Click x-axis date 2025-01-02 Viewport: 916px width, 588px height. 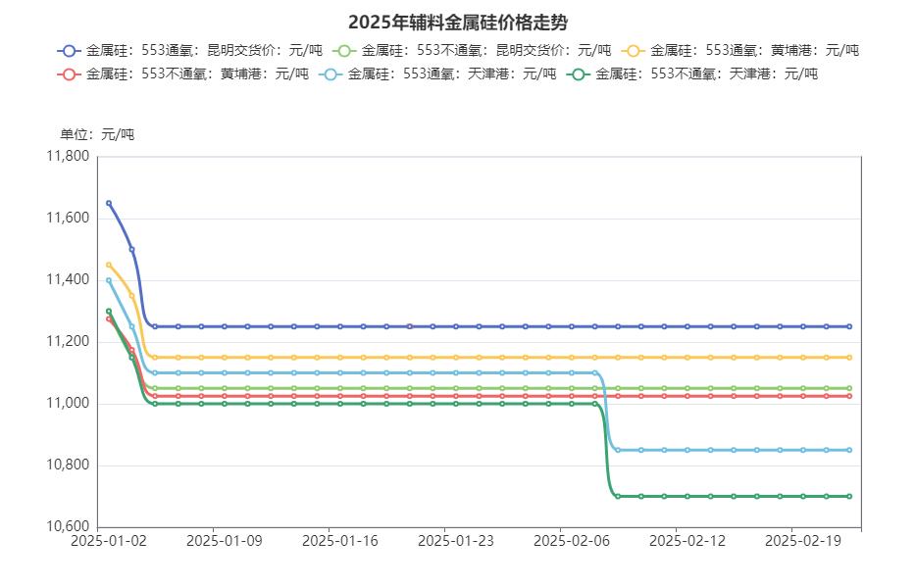(x=109, y=541)
